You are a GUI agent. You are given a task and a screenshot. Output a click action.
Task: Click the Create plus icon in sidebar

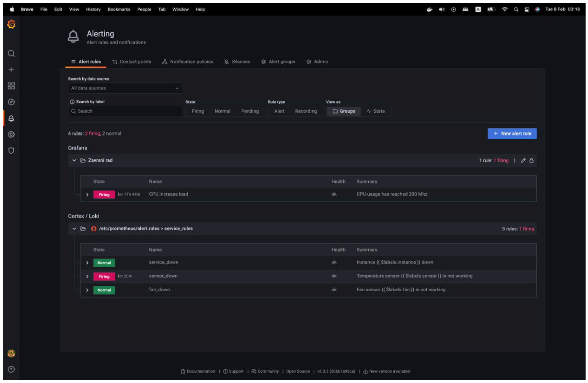tap(11, 70)
